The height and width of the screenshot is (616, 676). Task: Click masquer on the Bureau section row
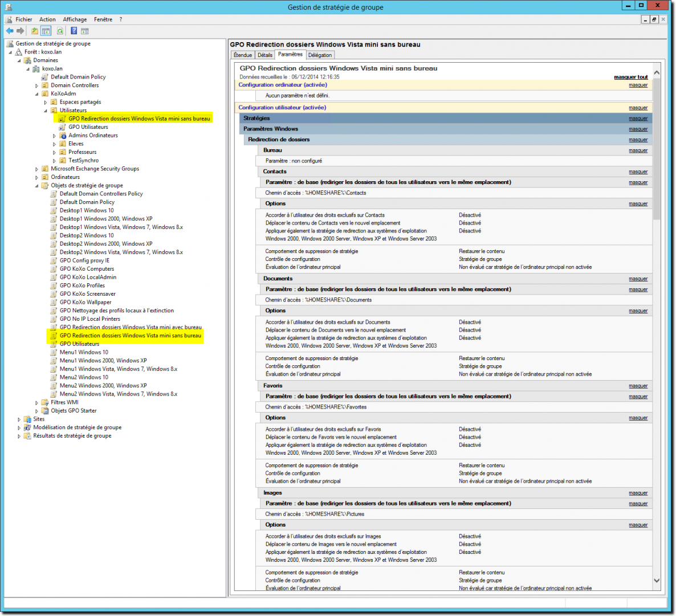point(638,151)
